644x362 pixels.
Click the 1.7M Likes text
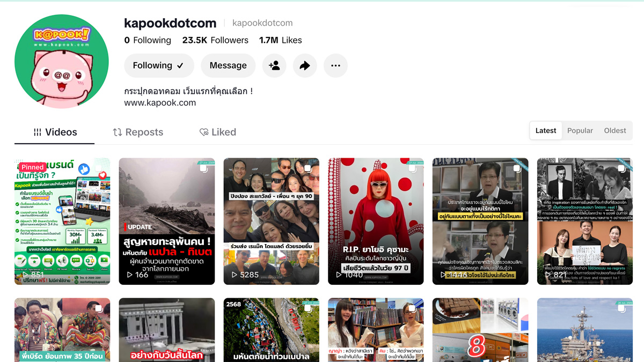coord(280,40)
